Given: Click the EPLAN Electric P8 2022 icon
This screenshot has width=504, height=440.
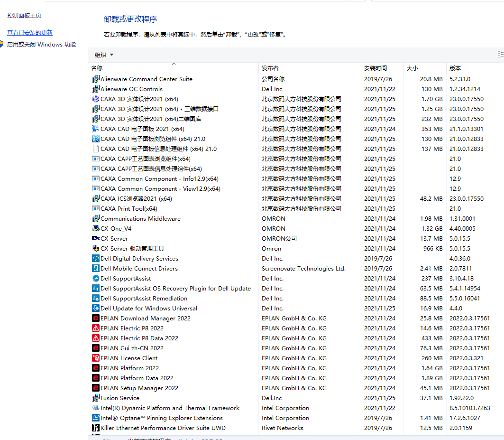Looking at the screenshot, I should pos(95,328).
